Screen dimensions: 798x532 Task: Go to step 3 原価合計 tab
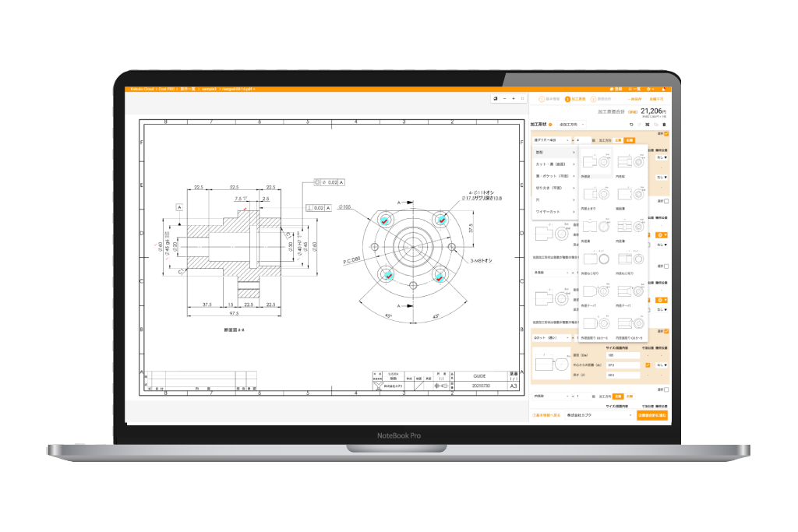tap(601, 99)
